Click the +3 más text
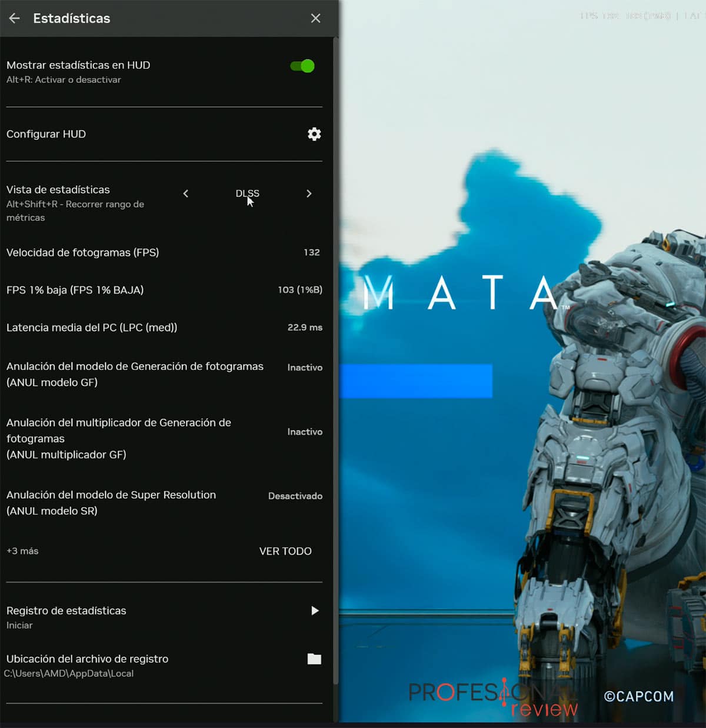The image size is (706, 728). pos(22,551)
